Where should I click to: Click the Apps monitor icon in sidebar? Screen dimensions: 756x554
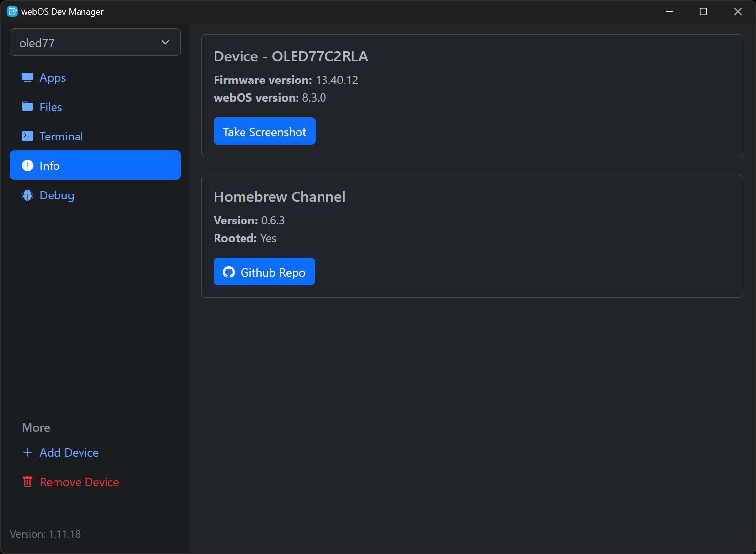27,78
